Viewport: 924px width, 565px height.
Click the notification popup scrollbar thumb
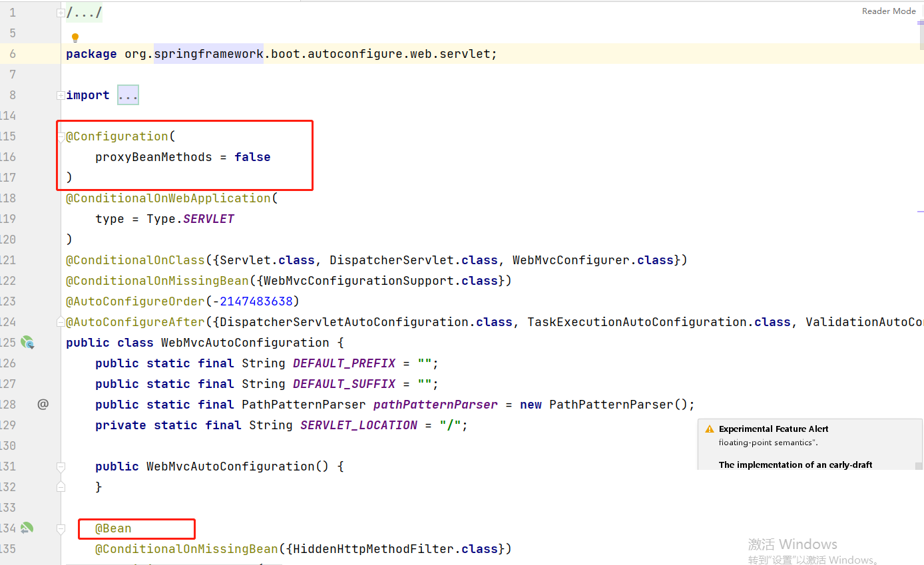(919, 466)
